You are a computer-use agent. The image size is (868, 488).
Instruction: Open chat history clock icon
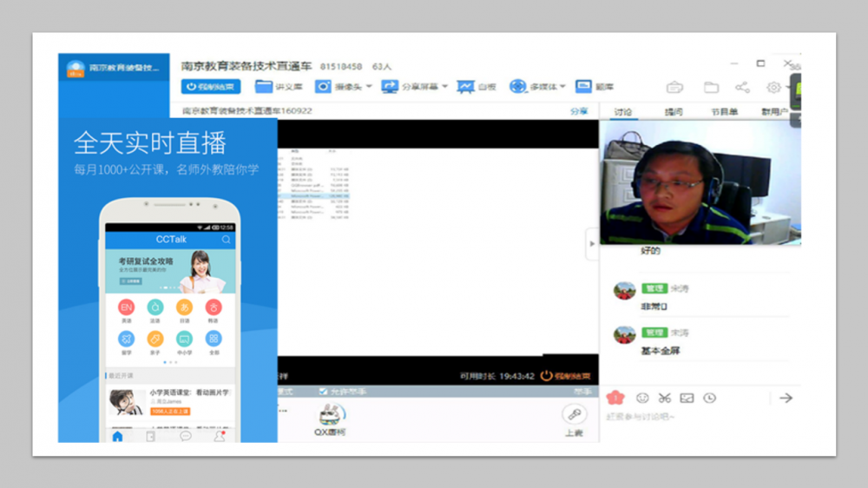[709, 398]
